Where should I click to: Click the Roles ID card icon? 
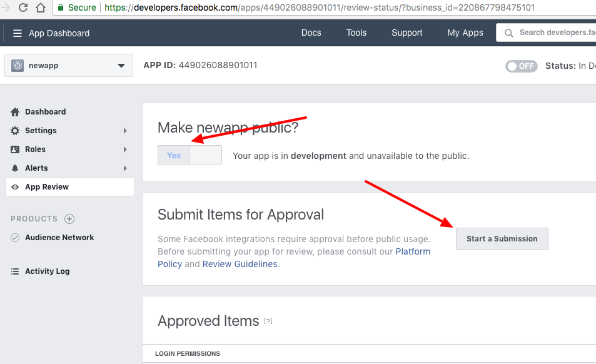(15, 149)
